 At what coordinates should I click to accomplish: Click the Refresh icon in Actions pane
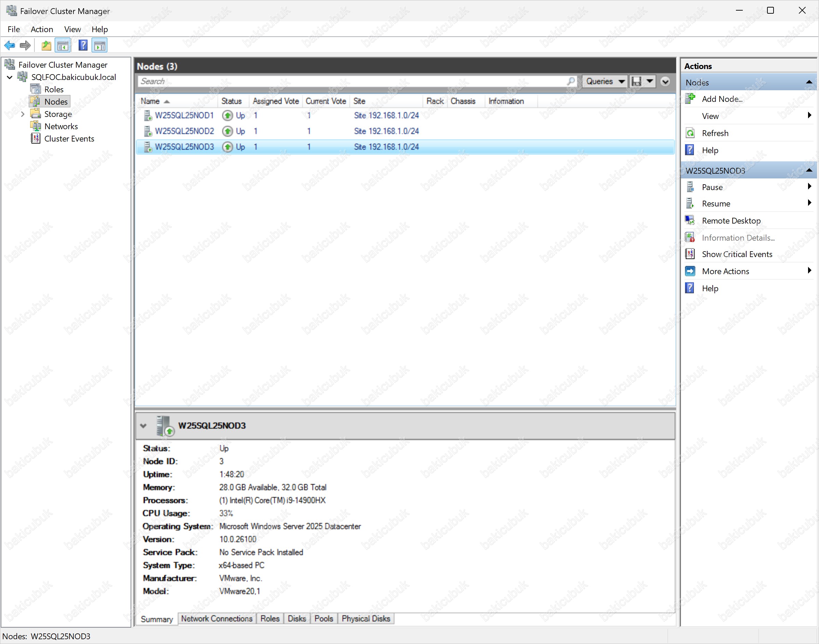(x=690, y=133)
